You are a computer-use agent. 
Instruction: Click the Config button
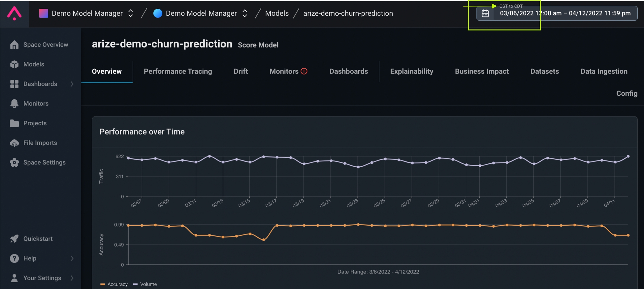[x=627, y=94]
